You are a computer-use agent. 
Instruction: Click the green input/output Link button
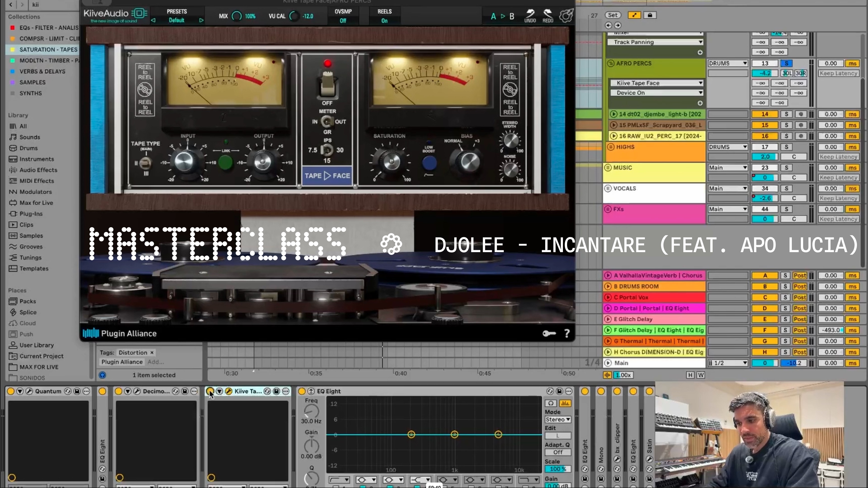[225, 163]
